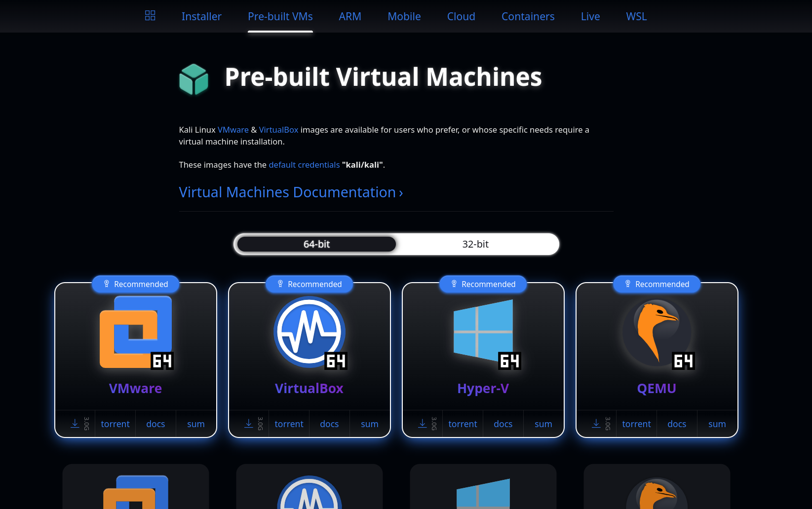This screenshot has height=509, width=812.
Task: Select the 64-bit option in the toggle
Action: [315, 244]
